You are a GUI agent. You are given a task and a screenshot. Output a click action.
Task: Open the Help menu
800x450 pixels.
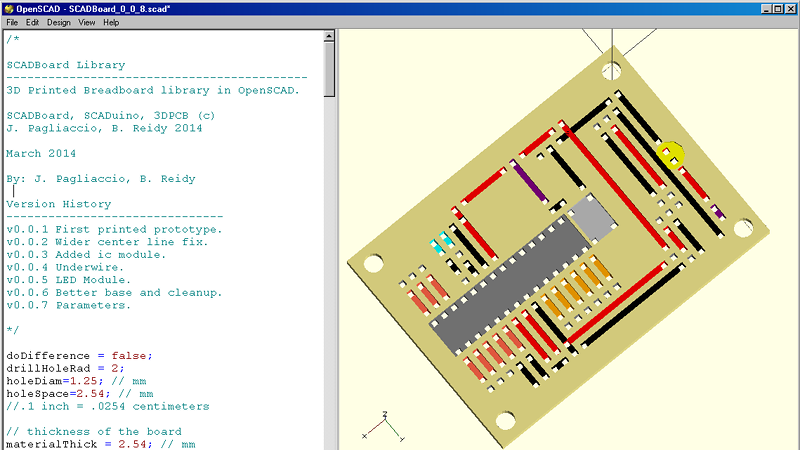pos(111,22)
